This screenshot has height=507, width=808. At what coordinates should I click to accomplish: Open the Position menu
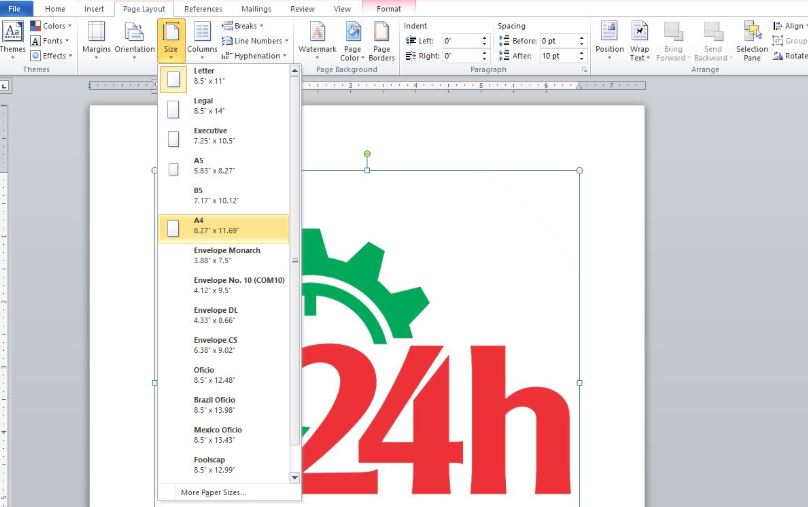click(x=610, y=40)
